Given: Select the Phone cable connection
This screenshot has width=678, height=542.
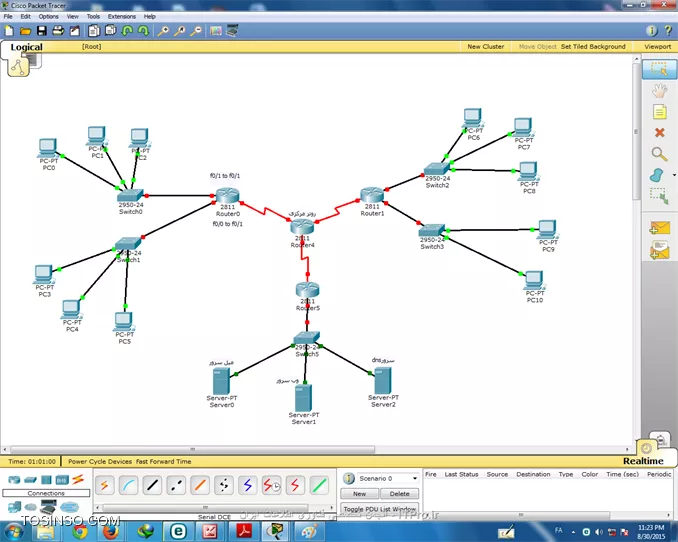Looking at the screenshot, I should tap(224, 485).
